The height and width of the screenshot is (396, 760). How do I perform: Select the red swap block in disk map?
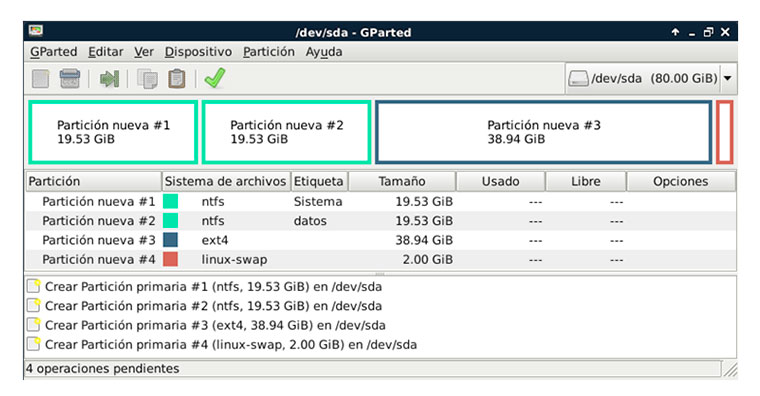725,132
